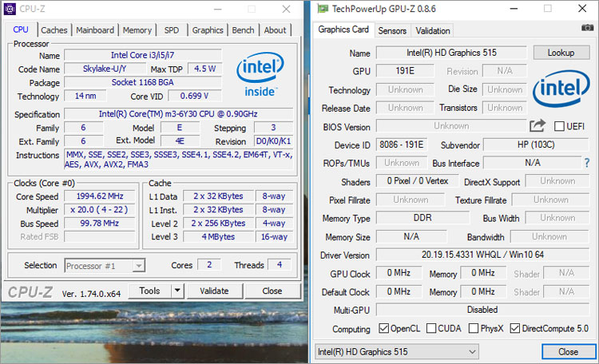
Task: Click the Revision value D0/K0/K1
Action: pos(273,141)
